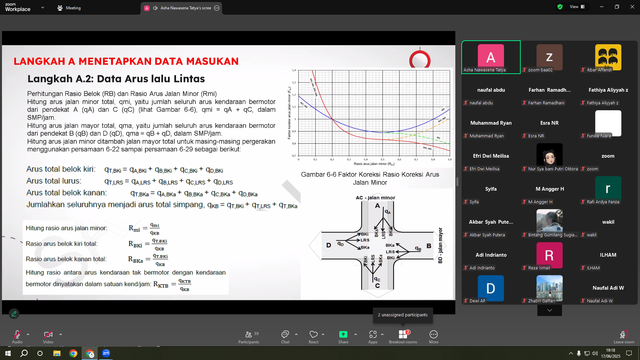The height and width of the screenshot is (360, 640).
Task: Switch to the Meeting tab
Action: point(69,8)
